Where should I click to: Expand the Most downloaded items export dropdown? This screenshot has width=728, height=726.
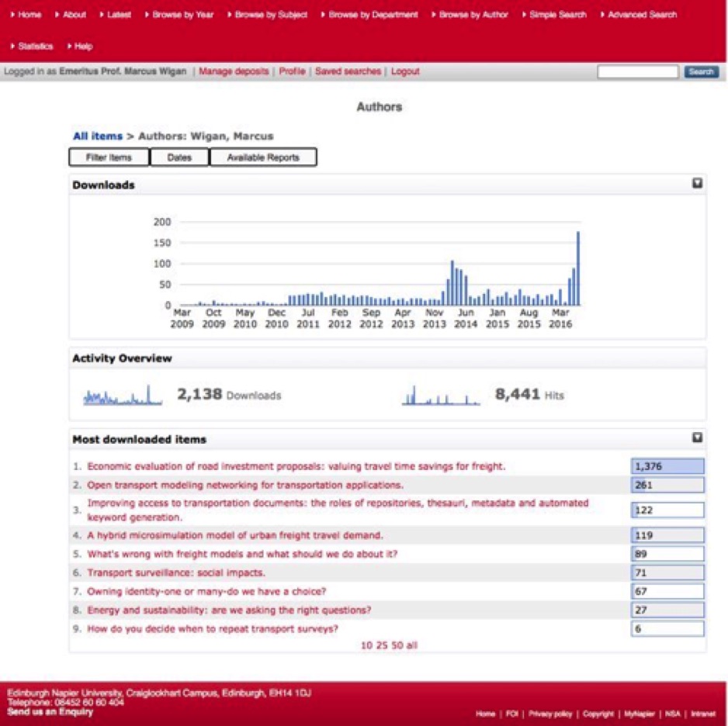coord(696,437)
